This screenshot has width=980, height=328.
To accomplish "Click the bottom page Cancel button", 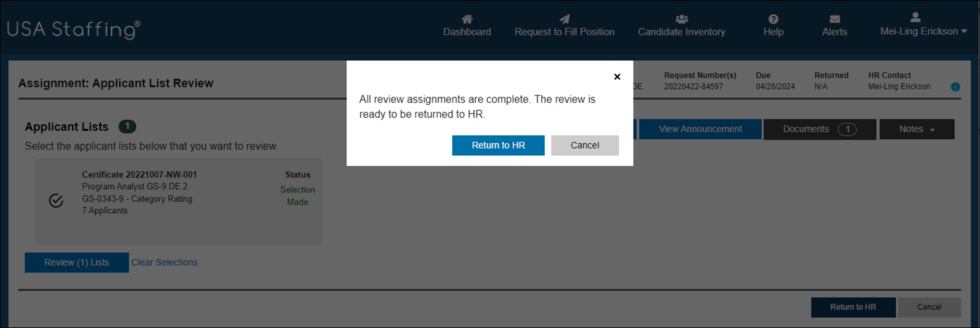I will point(929,307).
